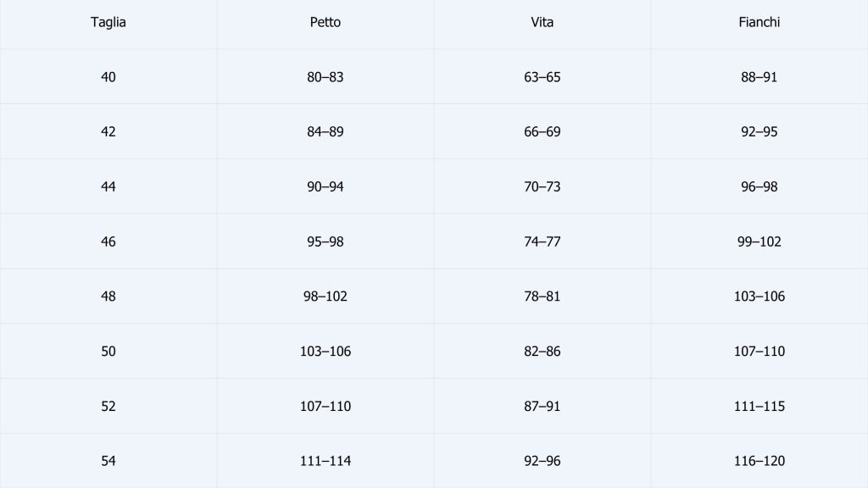This screenshot has height=488, width=868.
Task: Select the Fianchi value 116–120
Action: click(x=759, y=462)
